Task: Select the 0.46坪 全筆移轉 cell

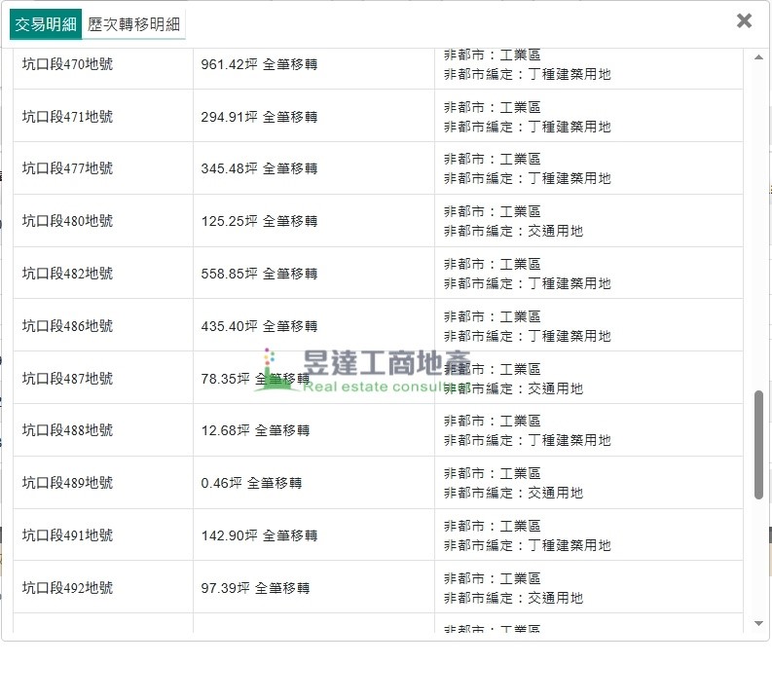Action: coord(251,483)
